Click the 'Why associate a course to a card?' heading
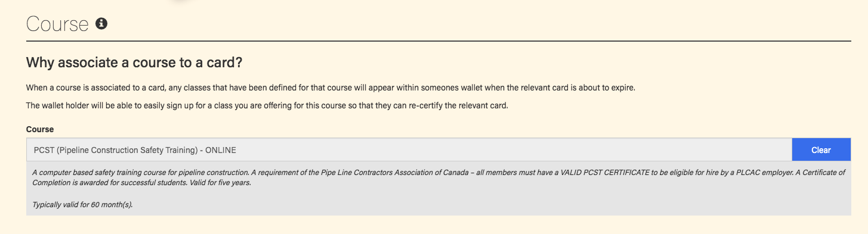Viewport: 868px width, 234px height. [x=134, y=63]
